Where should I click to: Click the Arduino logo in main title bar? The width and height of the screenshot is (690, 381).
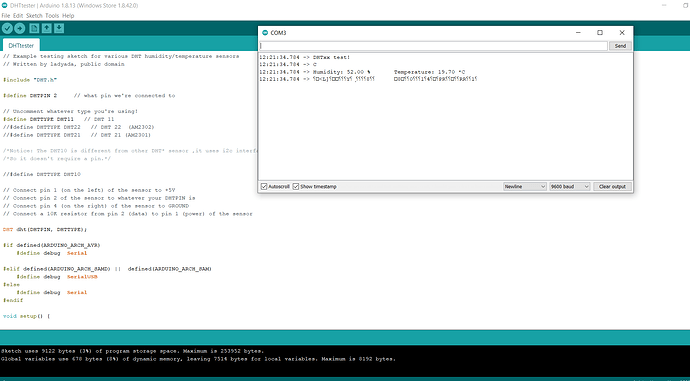4,6
